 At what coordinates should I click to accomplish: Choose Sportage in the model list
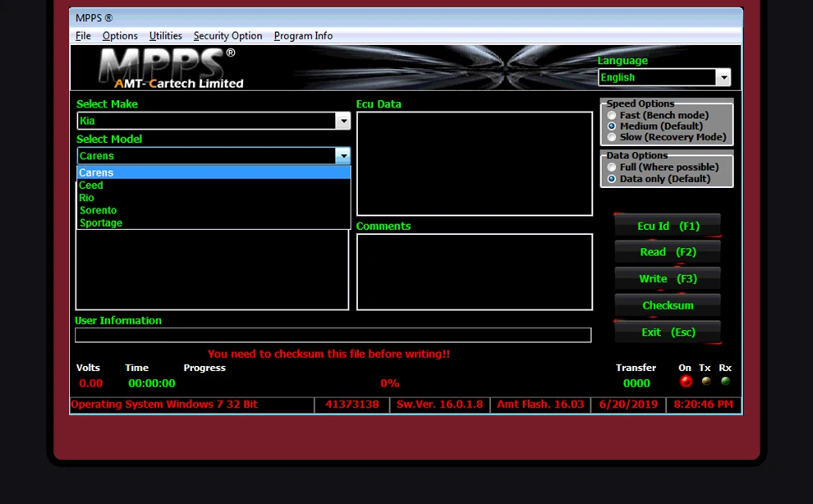[214, 222]
